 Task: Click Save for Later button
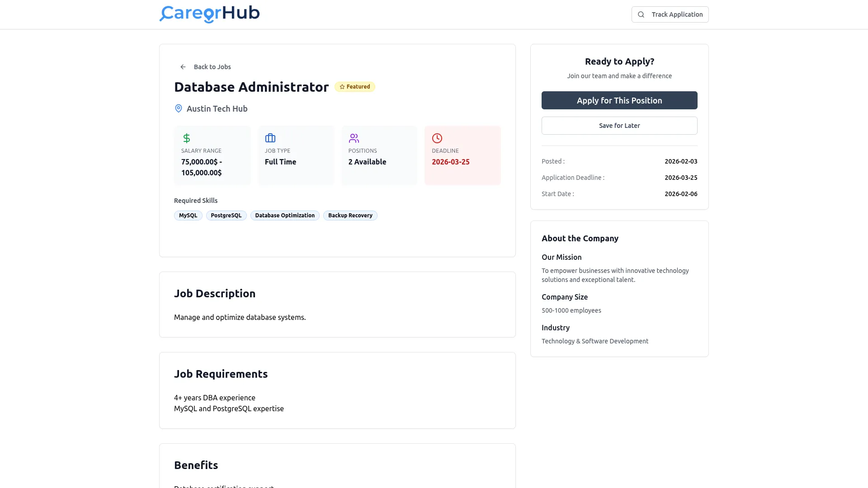tap(619, 126)
